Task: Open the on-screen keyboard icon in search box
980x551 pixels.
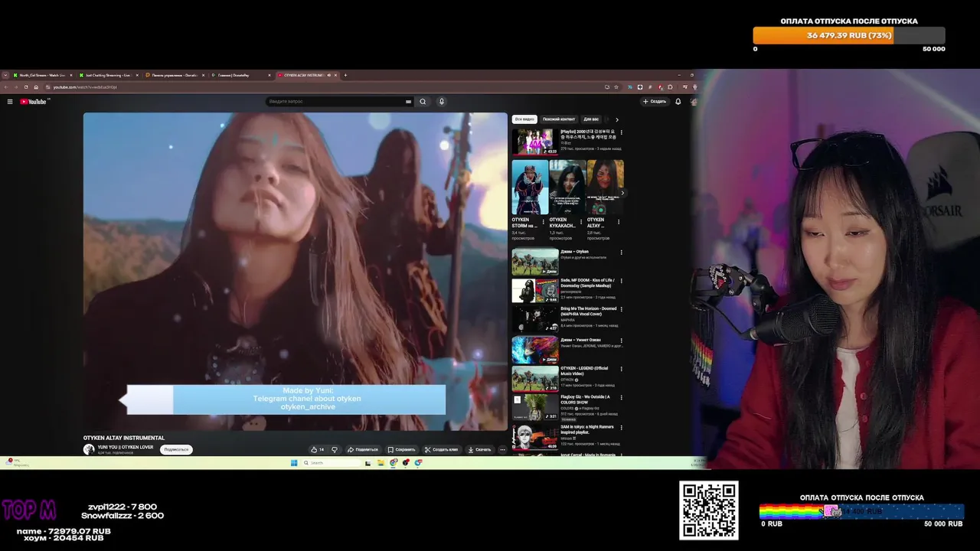Action: pyautogui.click(x=409, y=101)
